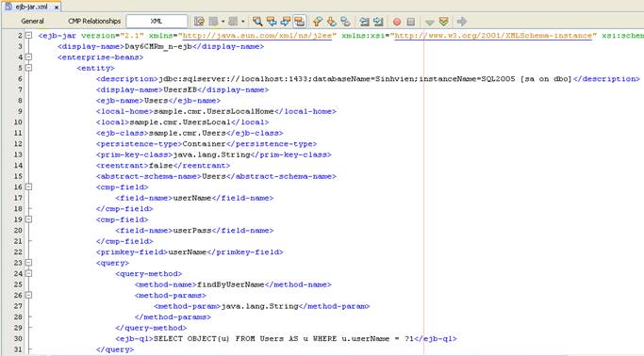Click the closing query tag on line 31
The width and height of the screenshot is (644, 356).
point(115,349)
